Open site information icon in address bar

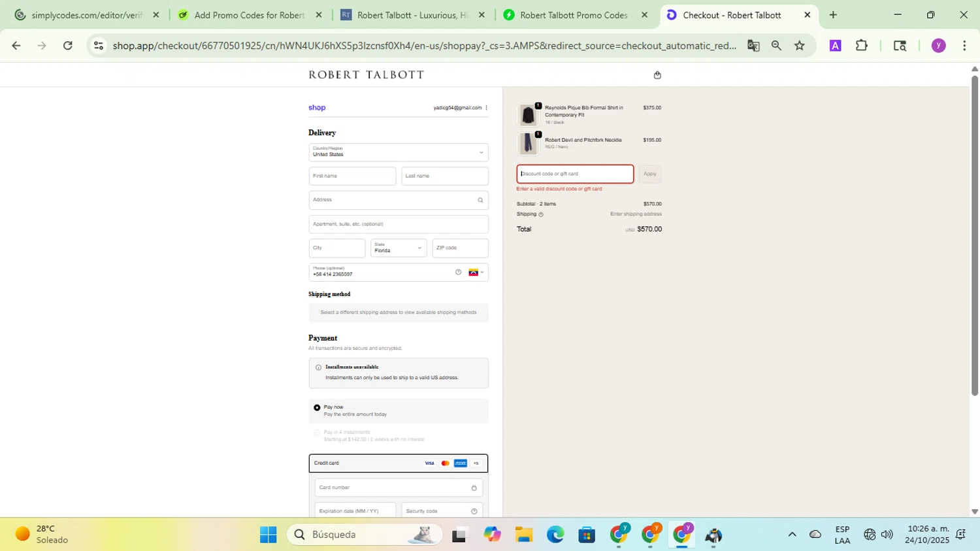point(99,46)
